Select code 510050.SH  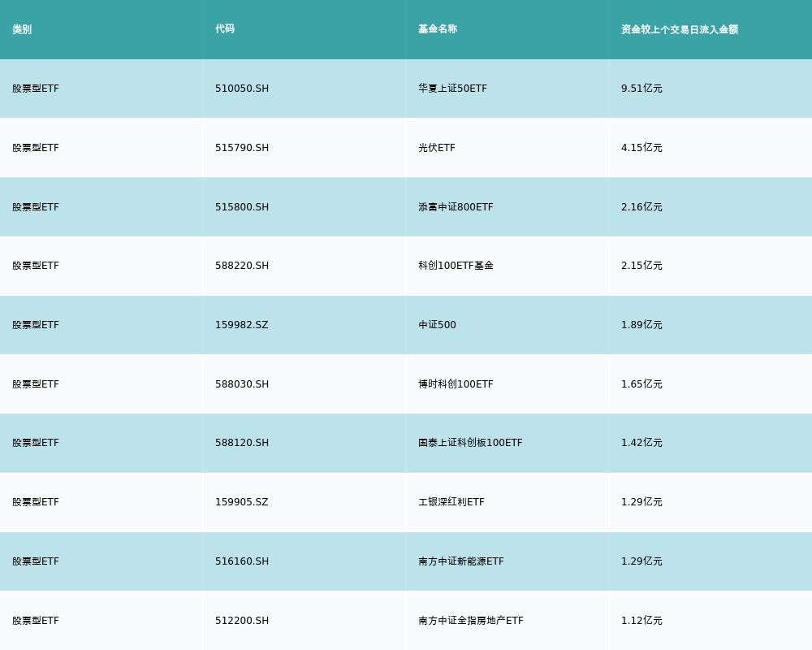242,89
